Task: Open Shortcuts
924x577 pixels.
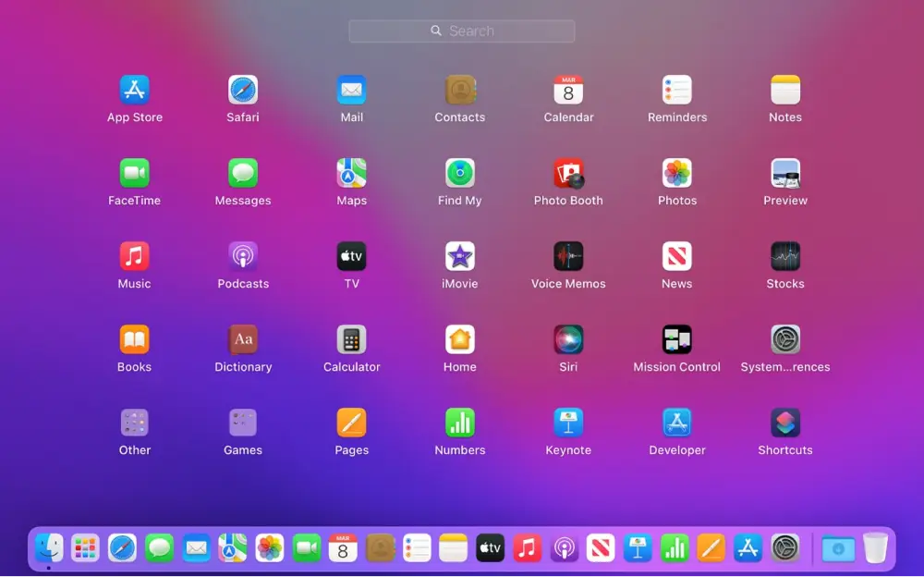Action: point(784,421)
